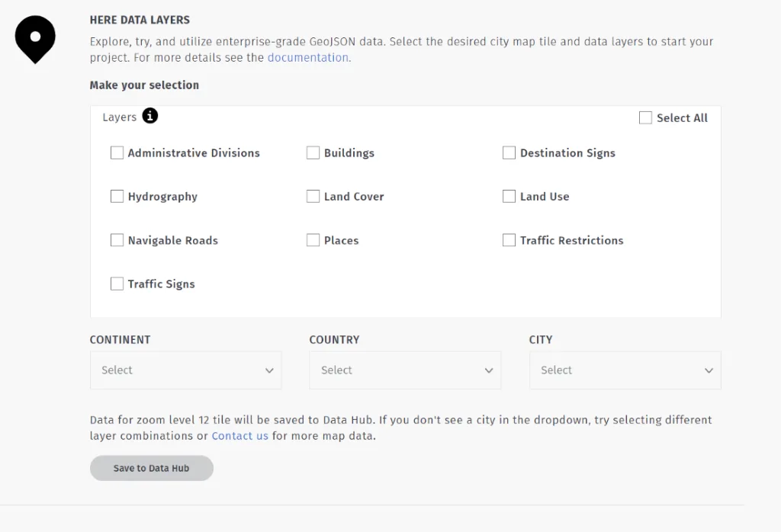Click the Layers label
The width and height of the screenshot is (781, 532).
click(120, 117)
